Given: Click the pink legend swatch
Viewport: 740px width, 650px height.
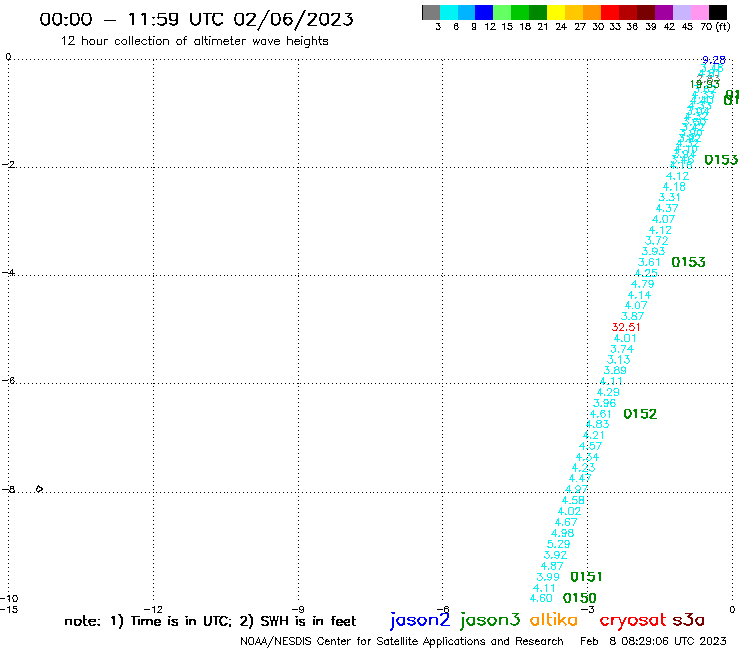Looking at the screenshot, I should tap(699, 12).
